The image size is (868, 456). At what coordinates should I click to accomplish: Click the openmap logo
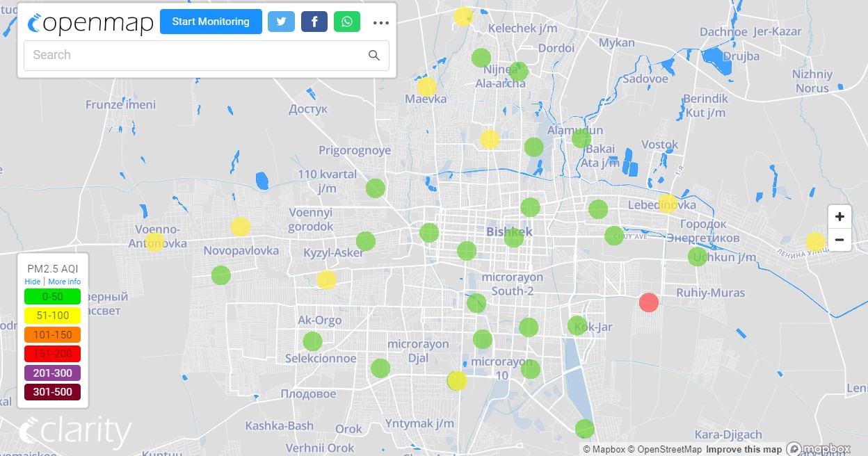click(90, 22)
